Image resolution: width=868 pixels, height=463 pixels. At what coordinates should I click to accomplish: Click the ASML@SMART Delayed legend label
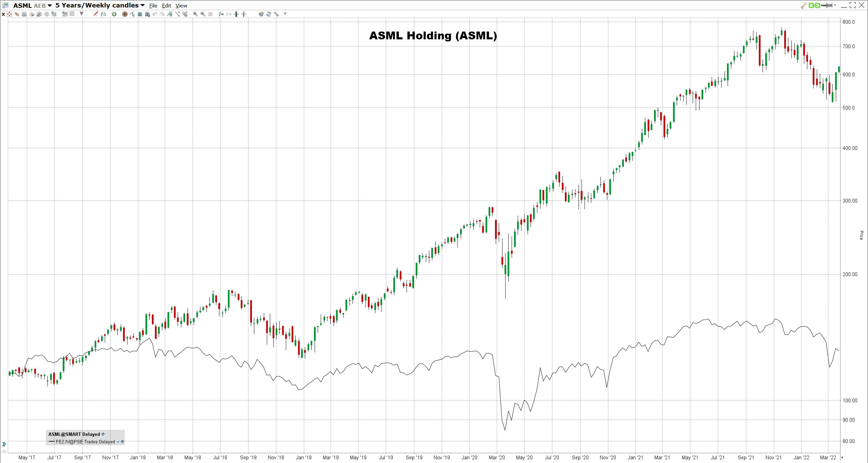pyautogui.click(x=74, y=434)
